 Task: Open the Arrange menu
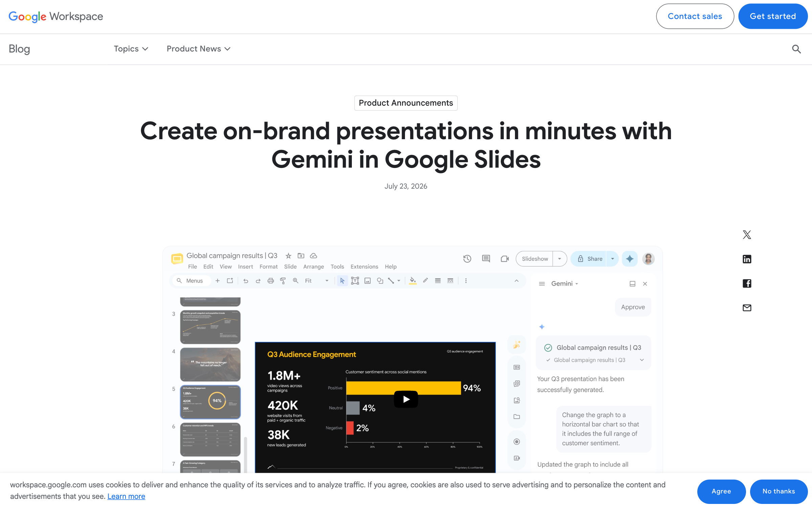[x=314, y=267]
